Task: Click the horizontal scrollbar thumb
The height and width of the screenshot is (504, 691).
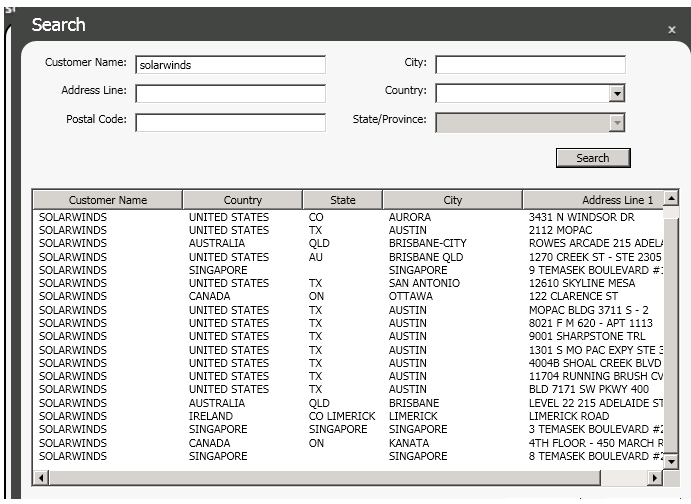Action: tap(325, 478)
